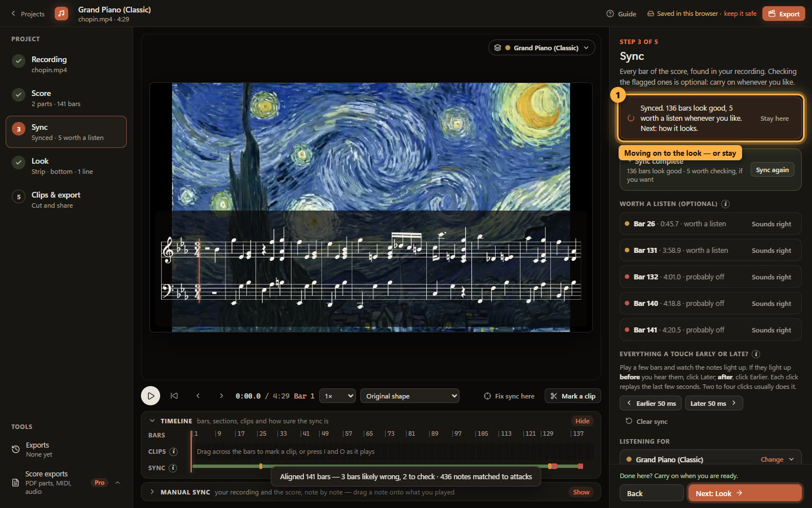The height and width of the screenshot is (508, 812).
Task: Continue with Next: Look
Action: 745,493
